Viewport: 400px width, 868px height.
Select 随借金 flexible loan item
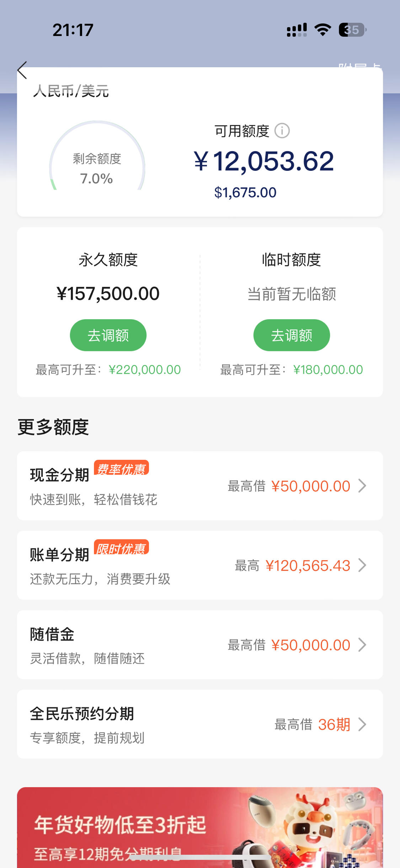pos(200,645)
